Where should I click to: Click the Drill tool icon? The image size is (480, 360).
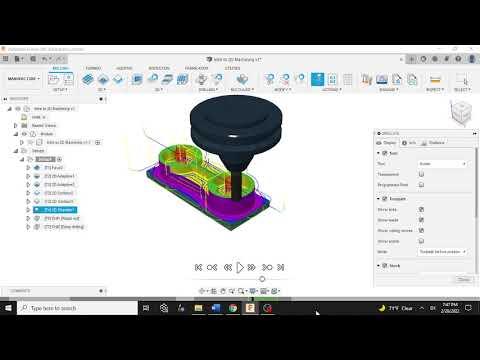201,79
